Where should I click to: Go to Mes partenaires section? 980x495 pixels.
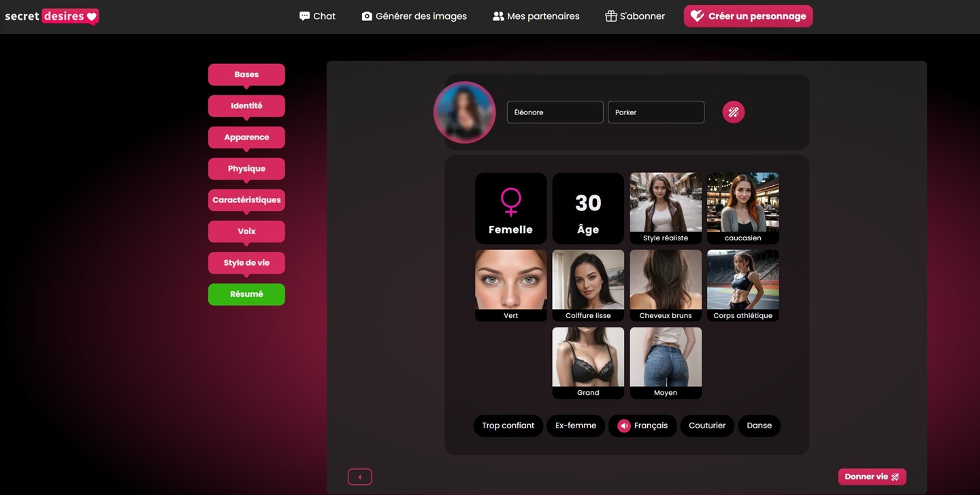(536, 16)
